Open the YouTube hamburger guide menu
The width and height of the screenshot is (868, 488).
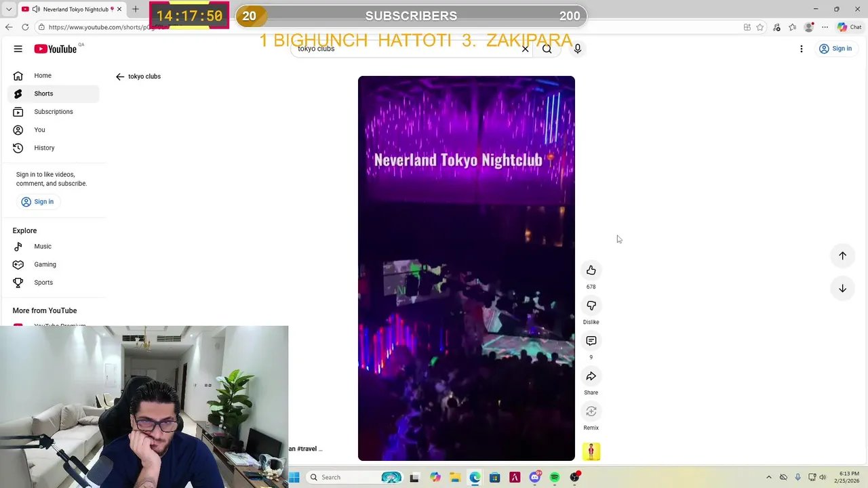[18, 49]
